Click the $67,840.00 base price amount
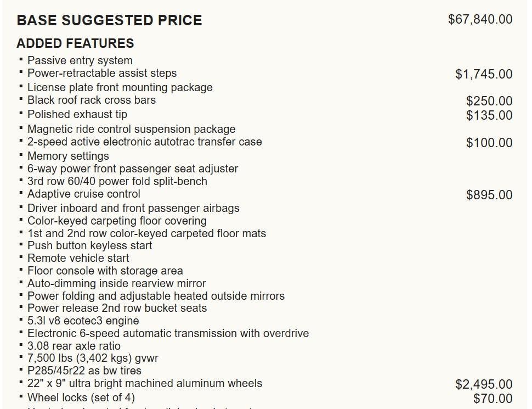The image size is (532, 409). [480, 19]
